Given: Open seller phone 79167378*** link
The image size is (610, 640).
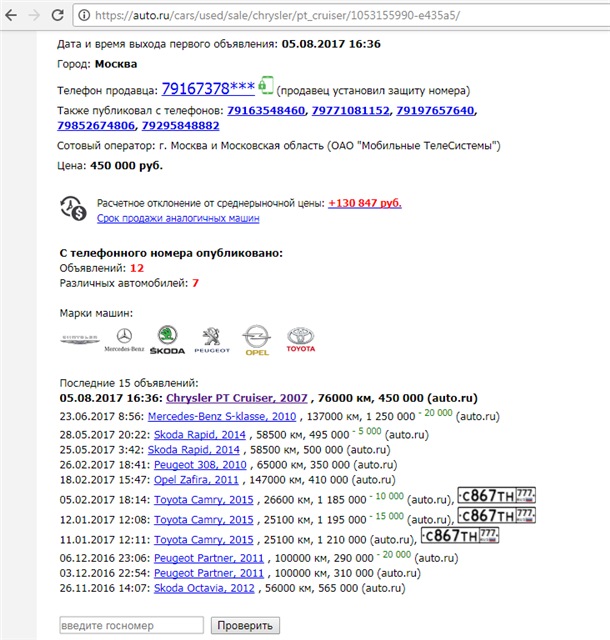Looking at the screenshot, I should 208,89.
